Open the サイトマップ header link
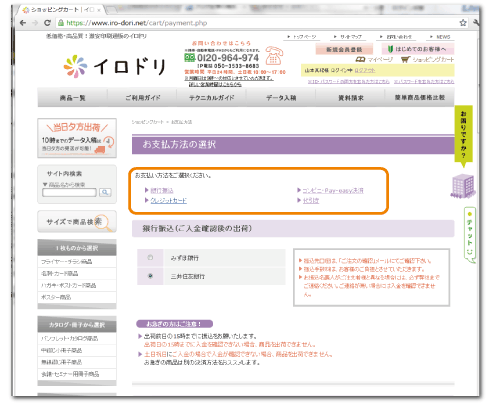490x406 pixels. [348, 37]
